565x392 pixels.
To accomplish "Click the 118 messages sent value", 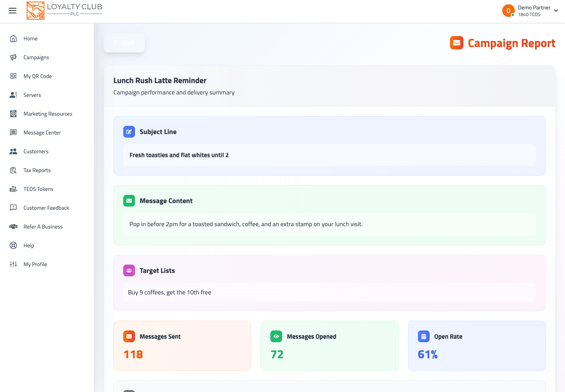I will [x=133, y=354].
